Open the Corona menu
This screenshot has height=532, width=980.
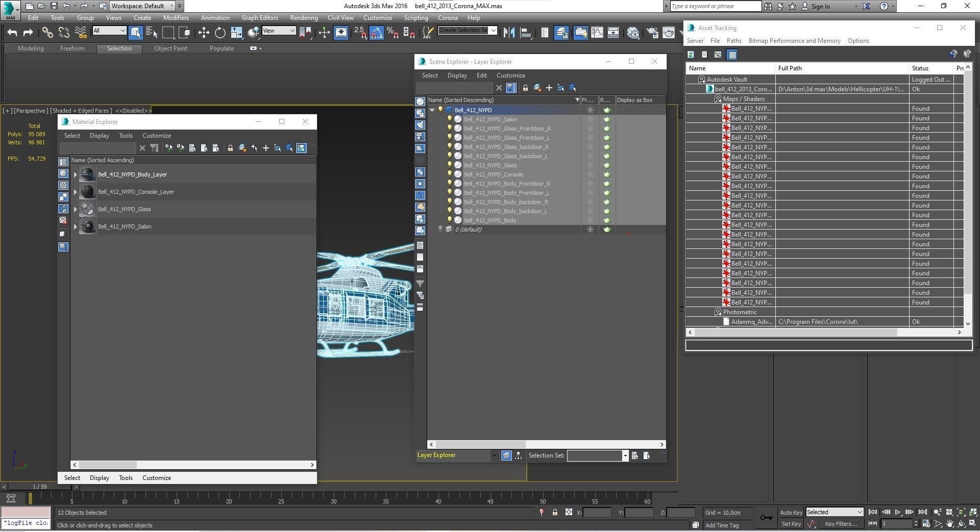coord(448,17)
